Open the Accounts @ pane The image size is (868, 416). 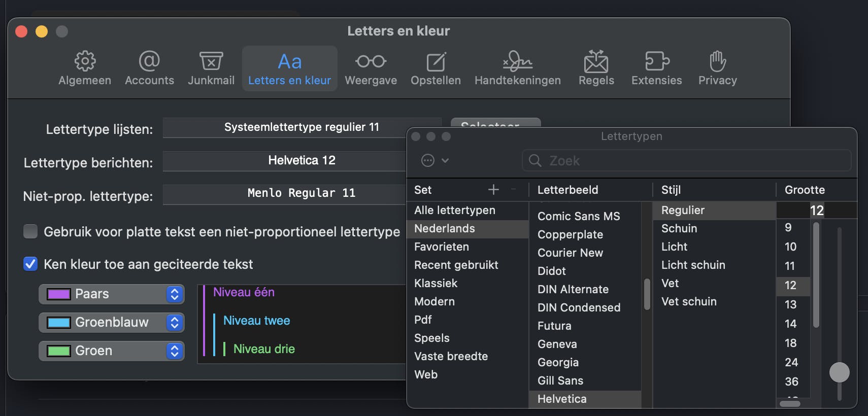pyautogui.click(x=149, y=68)
